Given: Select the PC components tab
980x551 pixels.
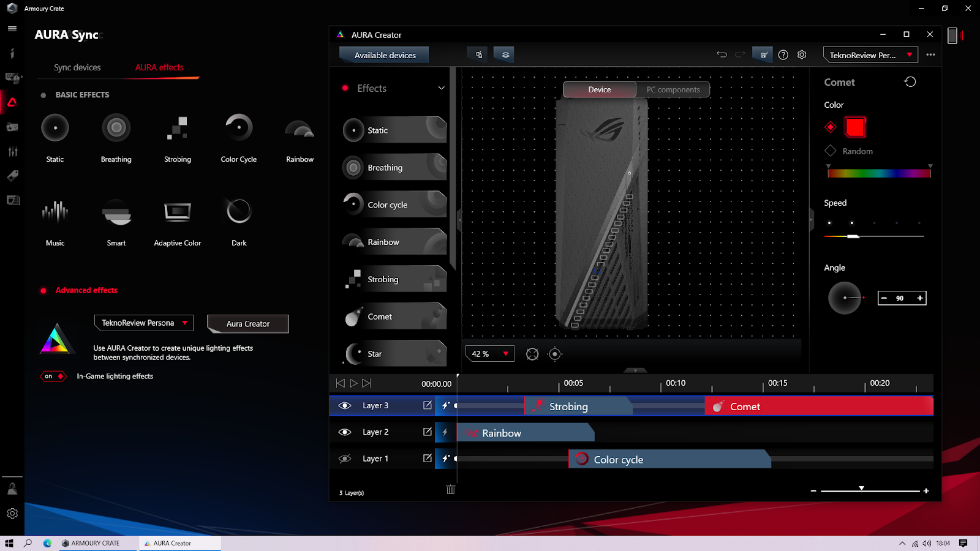Looking at the screenshot, I should tap(673, 89).
